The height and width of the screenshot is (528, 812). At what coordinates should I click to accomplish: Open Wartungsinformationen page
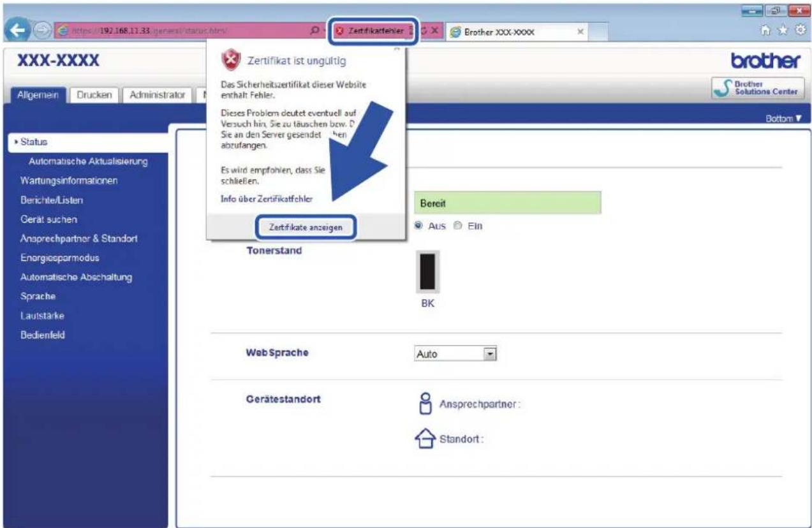click(68, 180)
